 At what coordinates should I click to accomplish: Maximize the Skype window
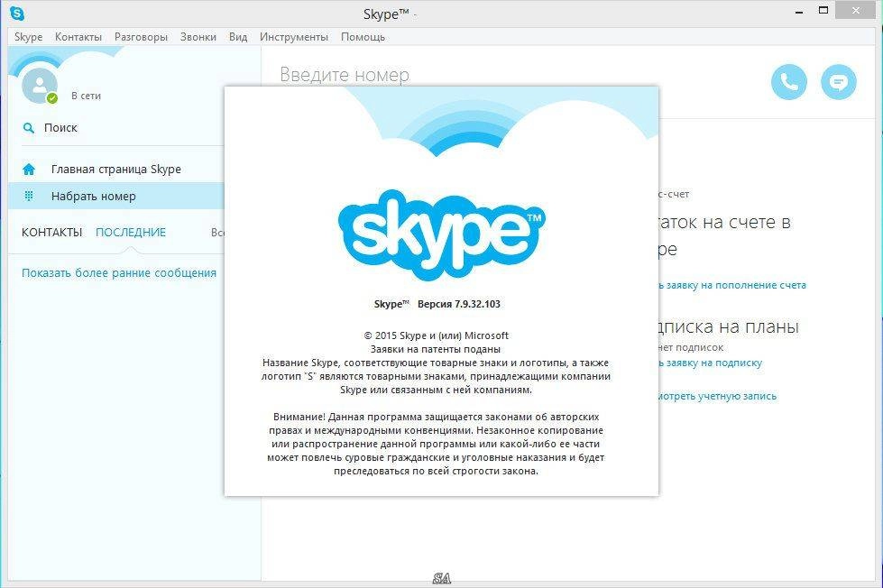(x=823, y=11)
